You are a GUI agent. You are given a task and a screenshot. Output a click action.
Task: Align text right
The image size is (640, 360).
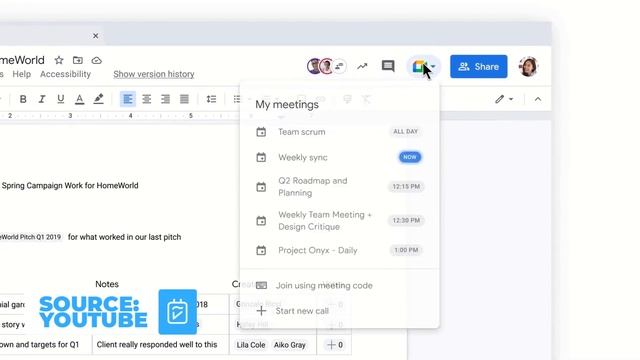click(165, 99)
